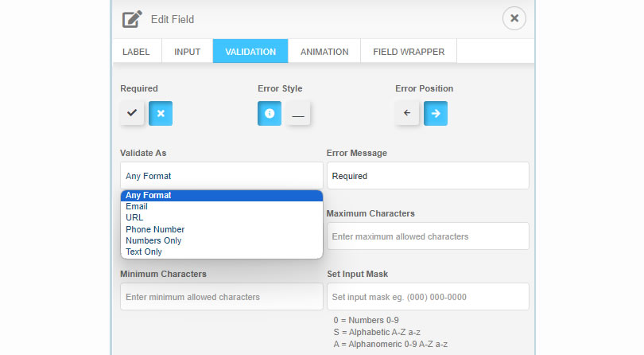Click the Set Input Mask field
The height and width of the screenshot is (355, 644).
click(428, 297)
